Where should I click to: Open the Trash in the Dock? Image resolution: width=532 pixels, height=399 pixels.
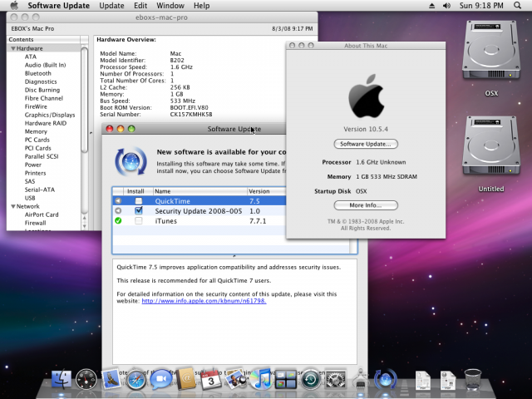[x=473, y=379]
